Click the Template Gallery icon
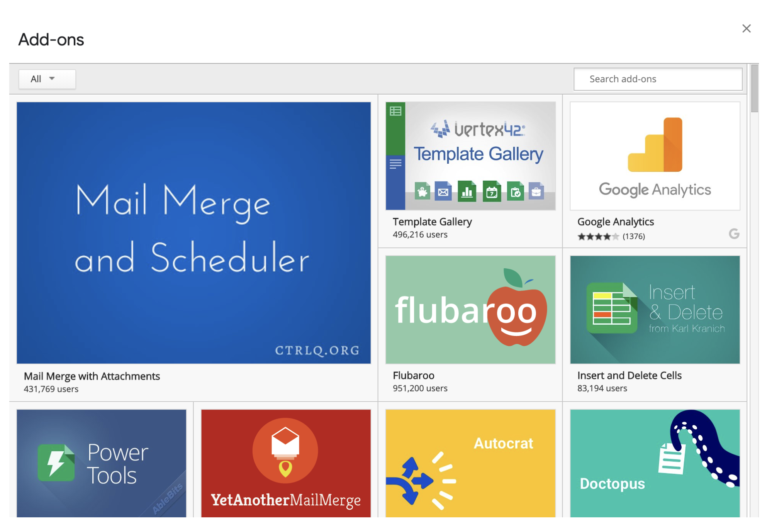The height and width of the screenshot is (532, 772). (470, 155)
